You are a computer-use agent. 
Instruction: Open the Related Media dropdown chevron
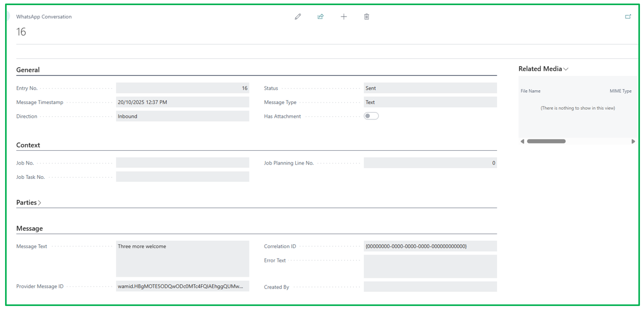[x=566, y=69]
